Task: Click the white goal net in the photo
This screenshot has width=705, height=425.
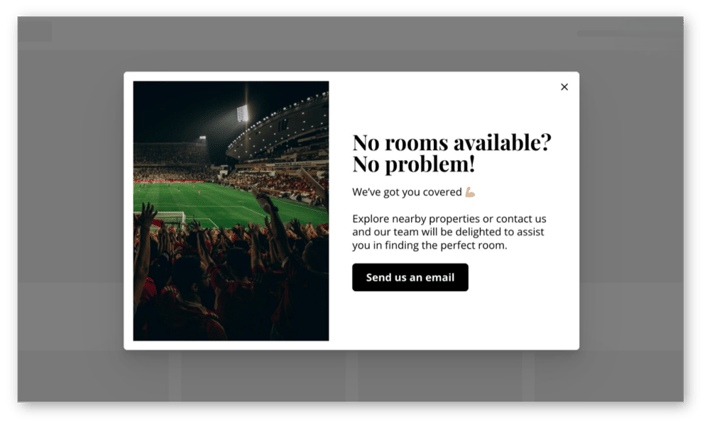Action: click(167, 218)
